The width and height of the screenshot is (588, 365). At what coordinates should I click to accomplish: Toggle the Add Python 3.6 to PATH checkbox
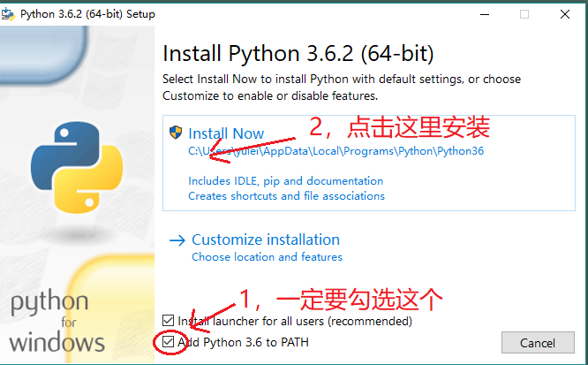(169, 342)
